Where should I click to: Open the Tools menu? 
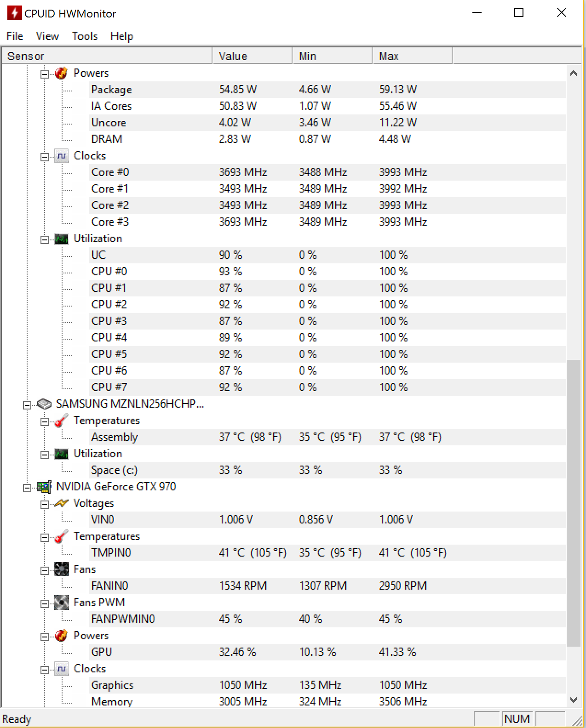coord(85,36)
